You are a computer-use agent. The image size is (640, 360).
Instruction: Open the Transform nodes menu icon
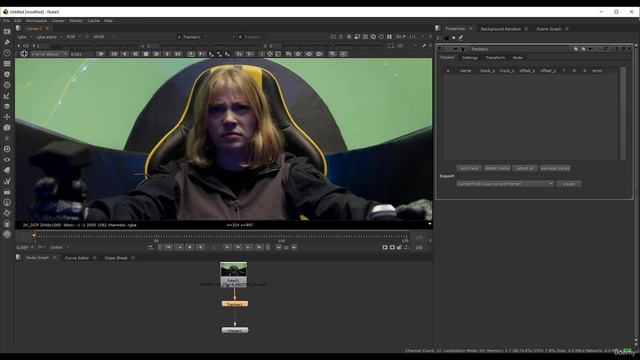(7, 117)
